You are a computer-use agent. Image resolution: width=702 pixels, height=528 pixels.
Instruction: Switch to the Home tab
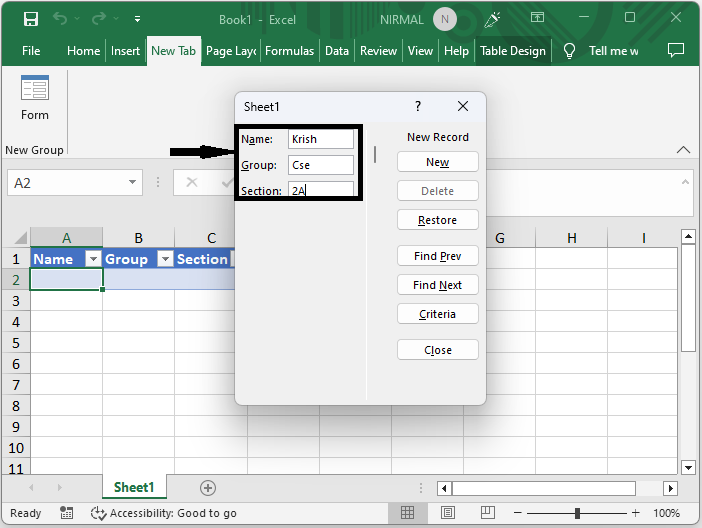(x=83, y=51)
